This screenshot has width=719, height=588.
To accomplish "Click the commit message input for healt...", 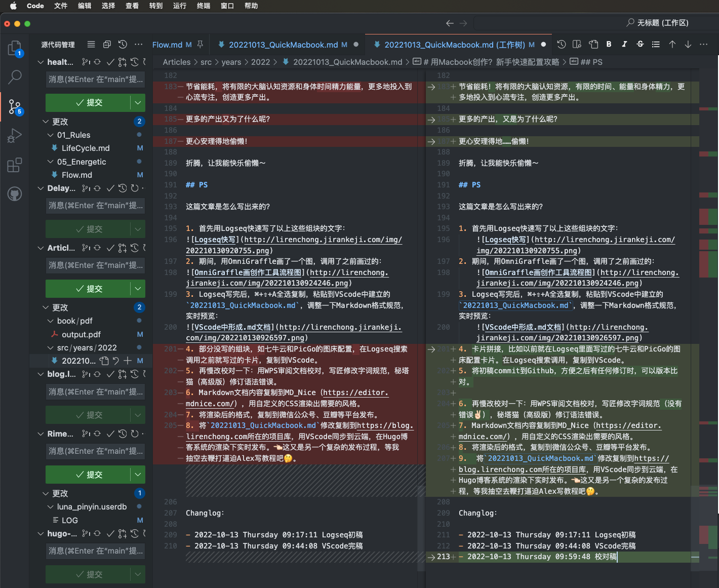I will pos(96,79).
